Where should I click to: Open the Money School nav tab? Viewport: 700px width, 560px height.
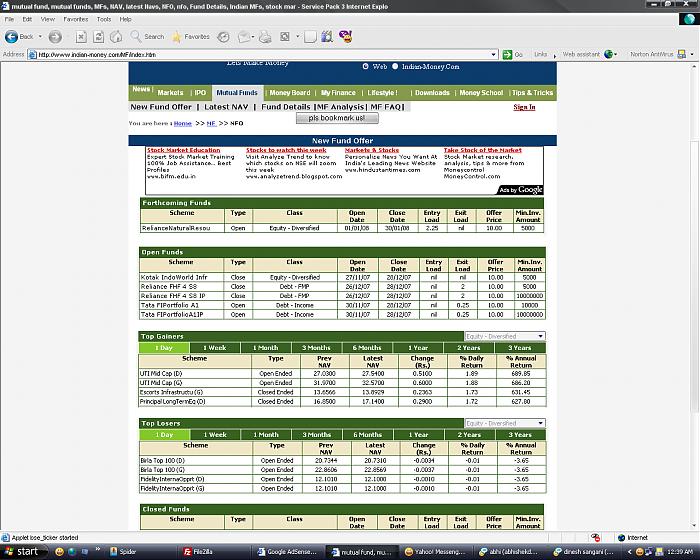click(481, 93)
